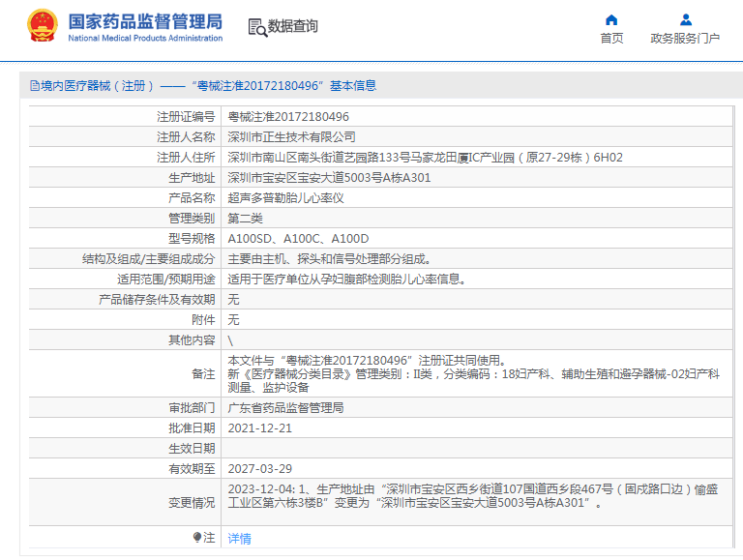Select 深圳市正生技术有限公司 registrant name

pyautogui.click(x=291, y=137)
